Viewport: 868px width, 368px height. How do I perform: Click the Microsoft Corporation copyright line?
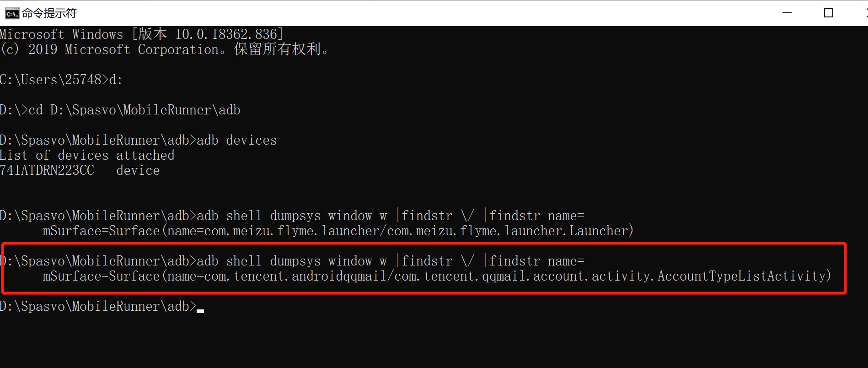point(165,49)
